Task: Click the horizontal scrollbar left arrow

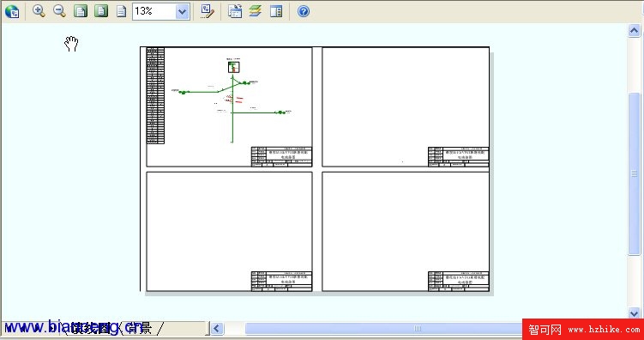Action: (217, 329)
